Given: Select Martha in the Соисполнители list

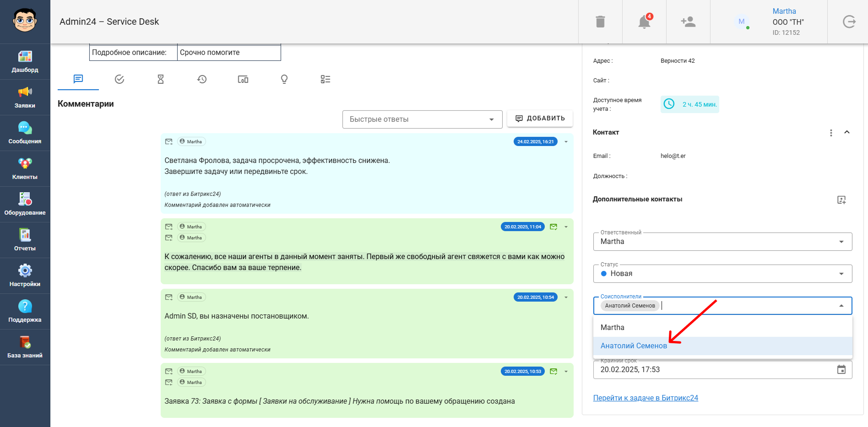Looking at the screenshot, I should click(x=722, y=328).
